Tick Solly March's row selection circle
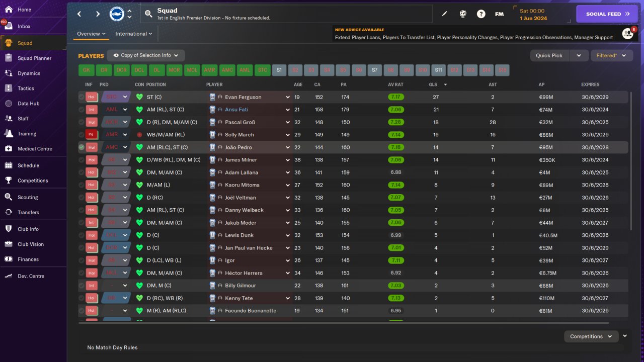This screenshot has width=644, height=362. (x=82, y=135)
